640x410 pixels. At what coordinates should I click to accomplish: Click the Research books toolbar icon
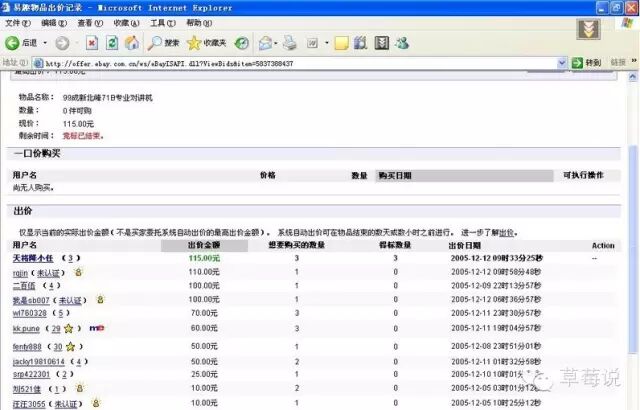(360, 43)
